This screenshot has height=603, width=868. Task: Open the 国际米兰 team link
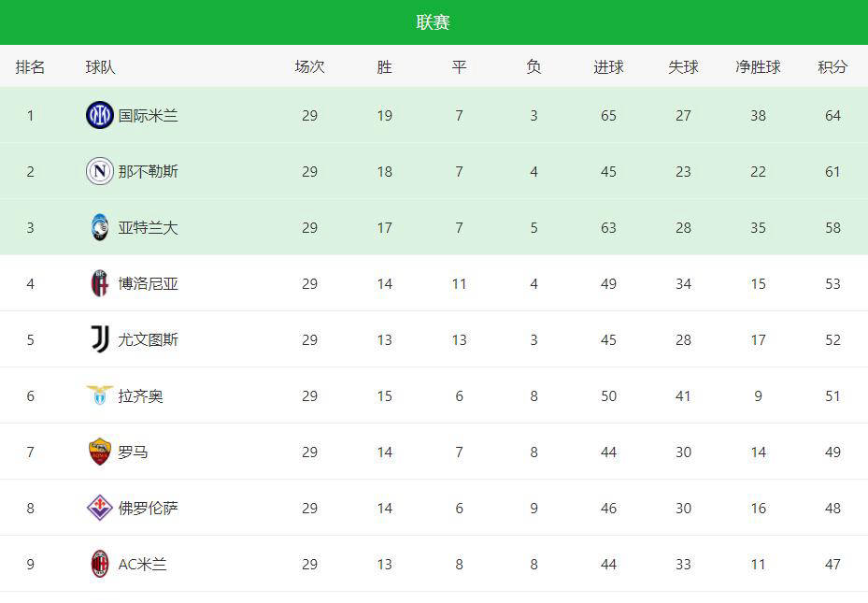[x=148, y=116]
